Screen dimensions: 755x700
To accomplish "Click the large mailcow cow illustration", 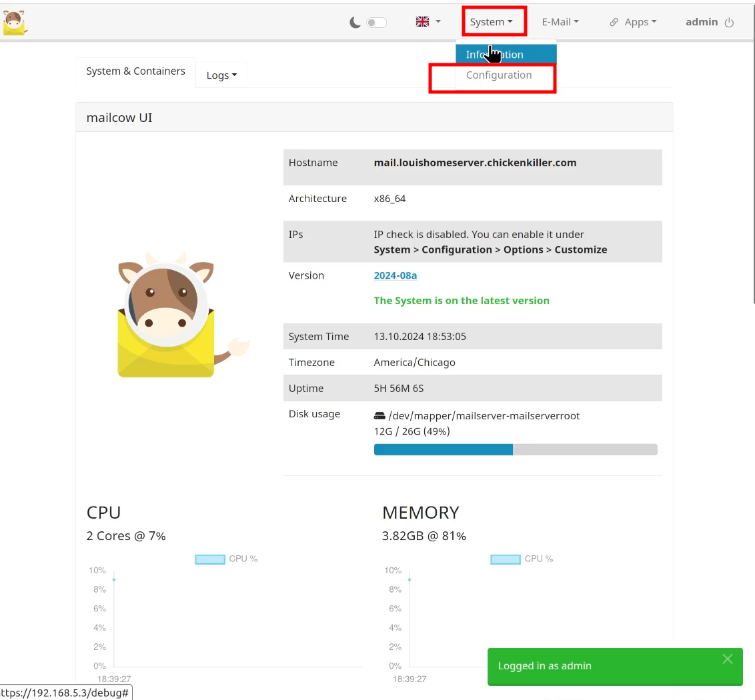I will (x=183, y=314).
